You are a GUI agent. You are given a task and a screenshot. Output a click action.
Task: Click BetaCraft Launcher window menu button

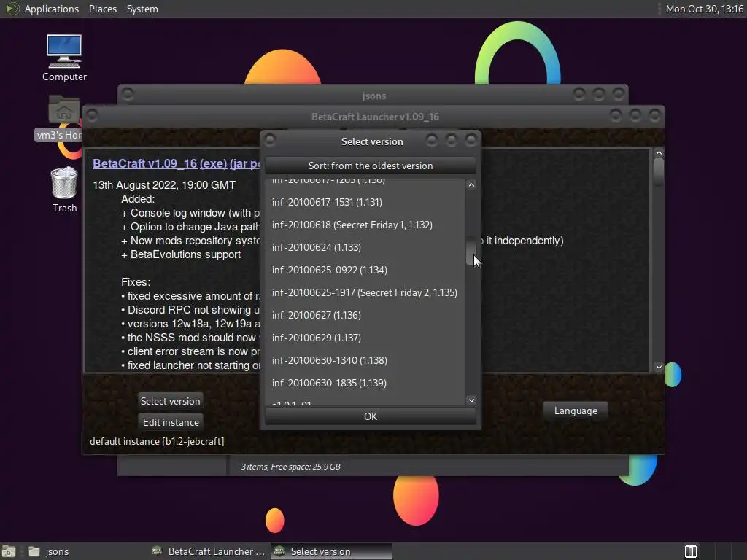coord(91,115)
